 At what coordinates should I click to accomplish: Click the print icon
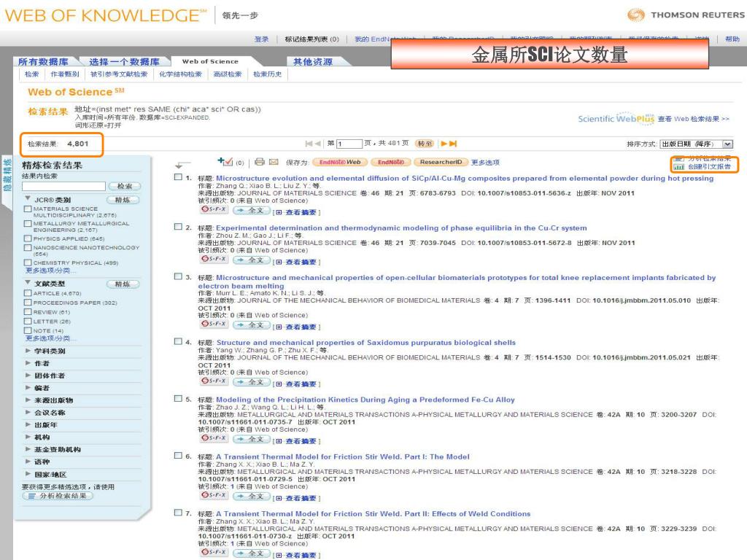[x=260, y=162]
